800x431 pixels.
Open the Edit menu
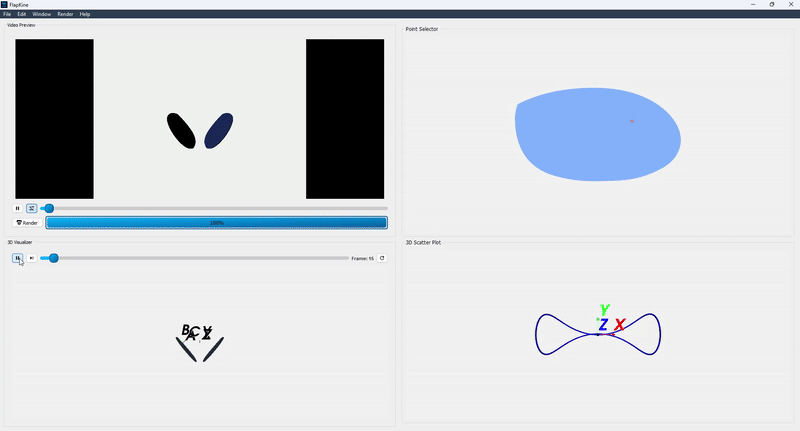22,14
